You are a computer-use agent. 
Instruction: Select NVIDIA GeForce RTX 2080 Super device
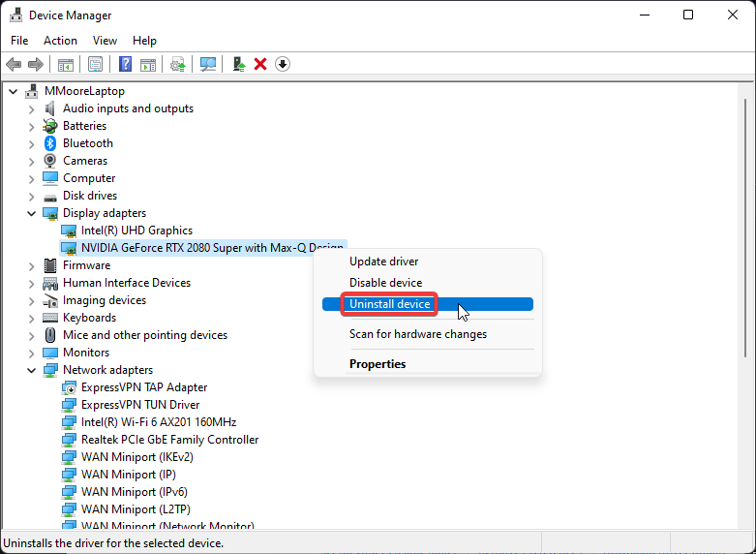[202, 248]
